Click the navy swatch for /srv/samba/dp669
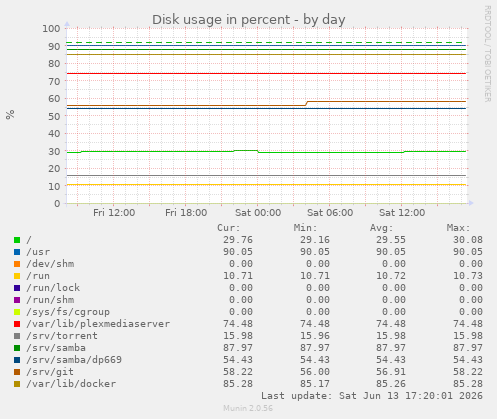Screen dimensions: 497x419 point(17,360)
